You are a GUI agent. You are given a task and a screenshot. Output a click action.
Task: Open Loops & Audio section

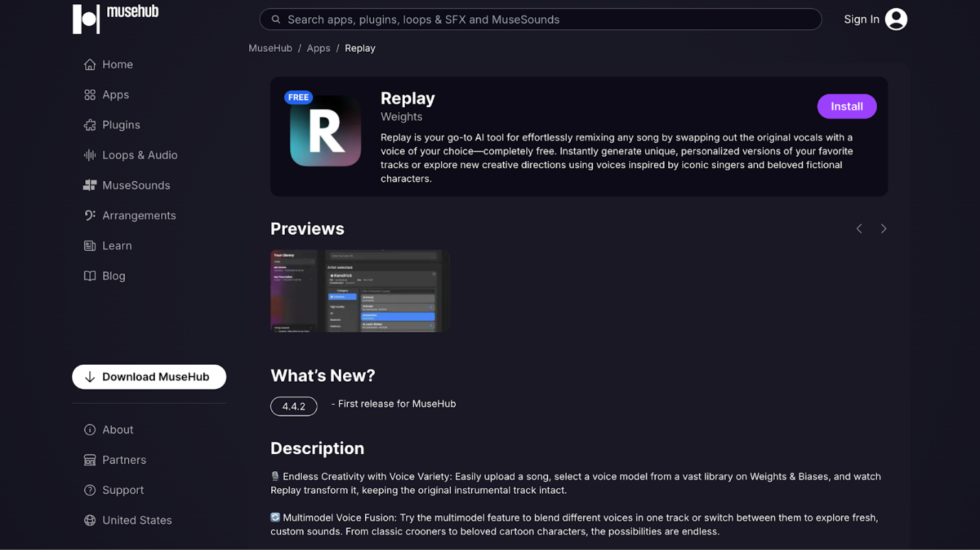(x=140, y=155)
